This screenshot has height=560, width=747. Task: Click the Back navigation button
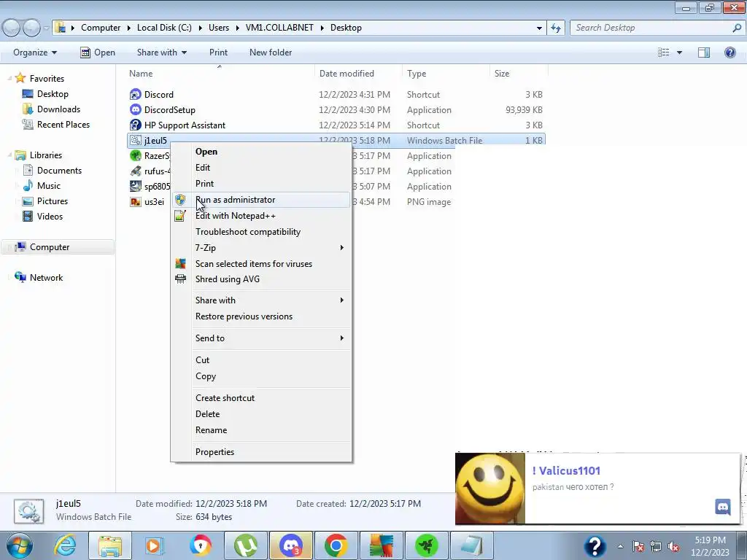click(x=12, y=28)
